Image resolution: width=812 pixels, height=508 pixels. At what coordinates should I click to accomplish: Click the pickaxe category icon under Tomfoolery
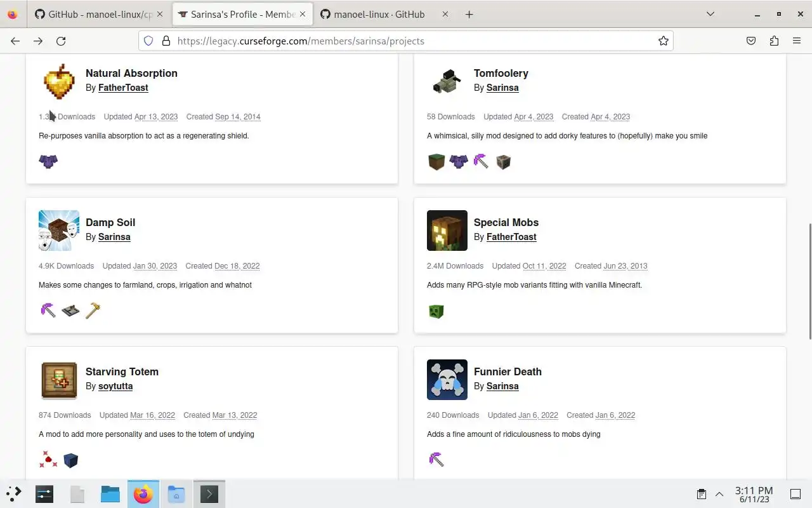tap(481, 161)
